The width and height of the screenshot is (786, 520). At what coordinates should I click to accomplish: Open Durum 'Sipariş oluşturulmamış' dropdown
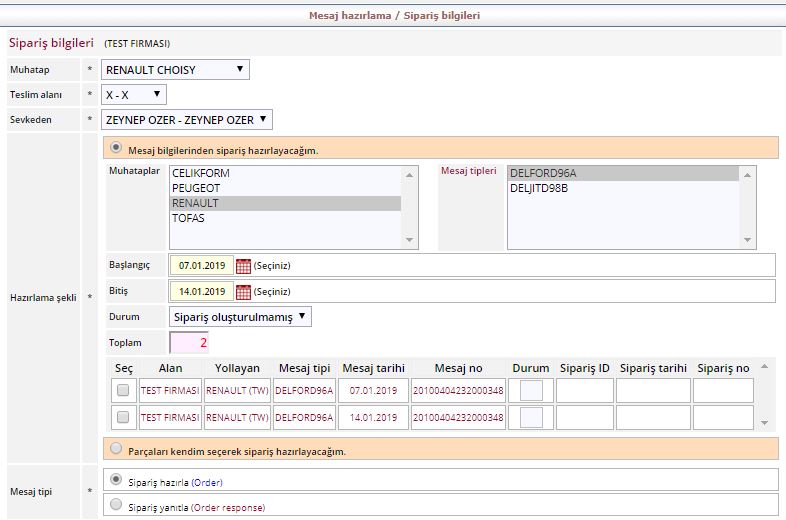pyautogui.click(x=240, y=317)
